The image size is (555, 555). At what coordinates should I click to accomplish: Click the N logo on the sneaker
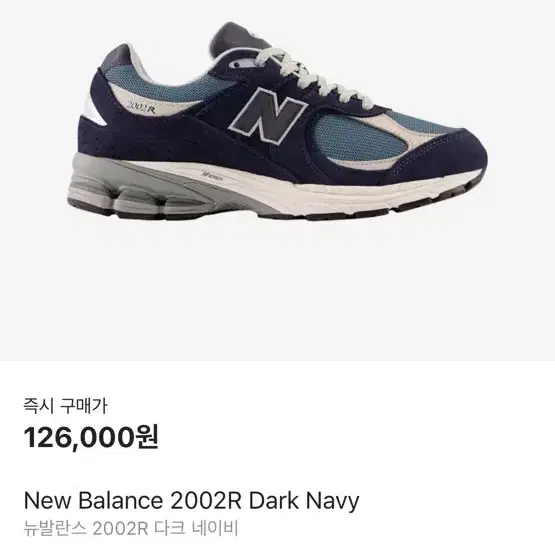[x=268, y=115]
